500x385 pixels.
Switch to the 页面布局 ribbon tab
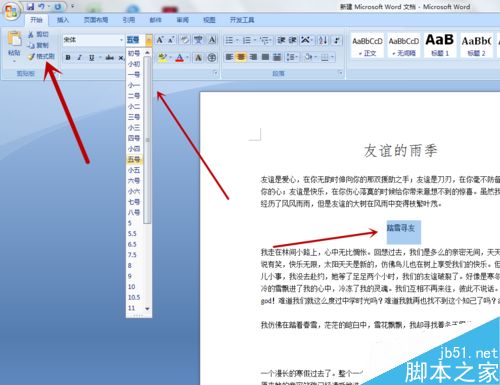tap(96, 20)
